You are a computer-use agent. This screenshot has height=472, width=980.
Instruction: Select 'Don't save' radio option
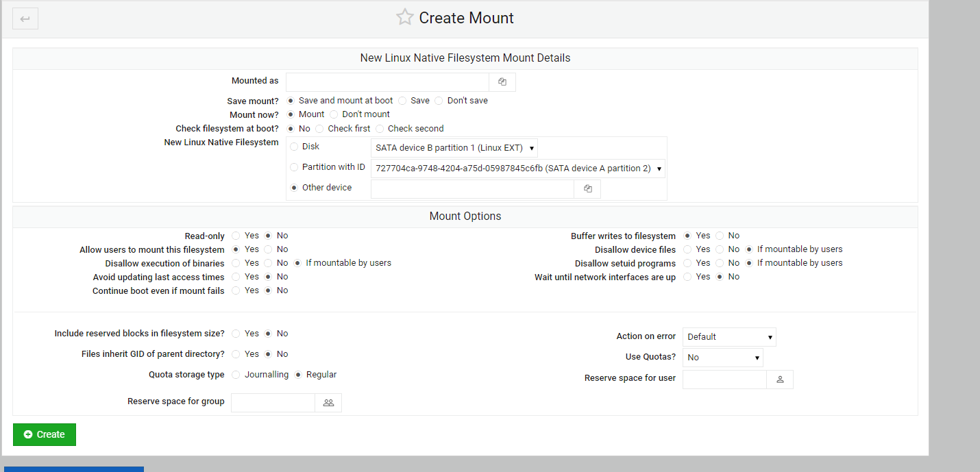point(439,101)
